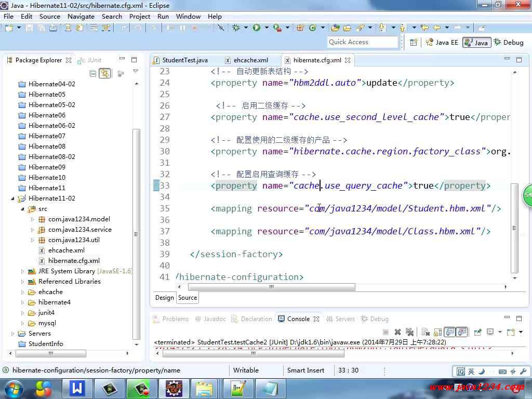This screenshot has width=532, height=399.
Task: Click the Quick Access input field
Action: tap(363, 42)
